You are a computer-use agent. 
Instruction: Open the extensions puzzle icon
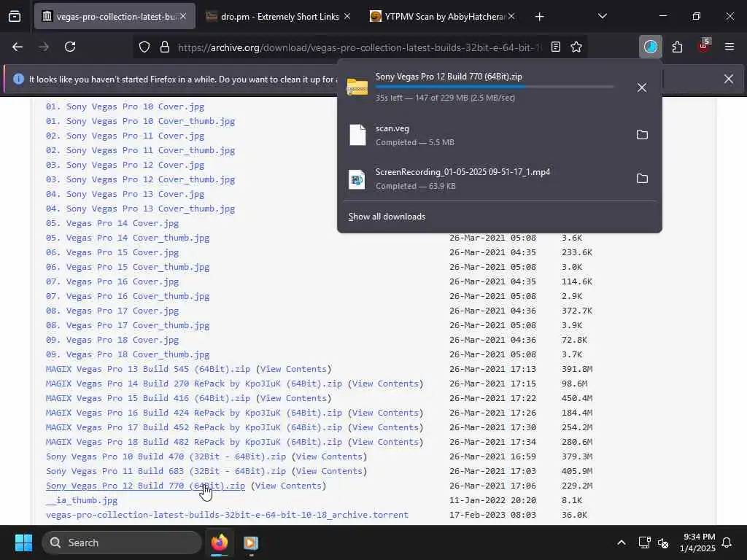[x=677, y=47]
